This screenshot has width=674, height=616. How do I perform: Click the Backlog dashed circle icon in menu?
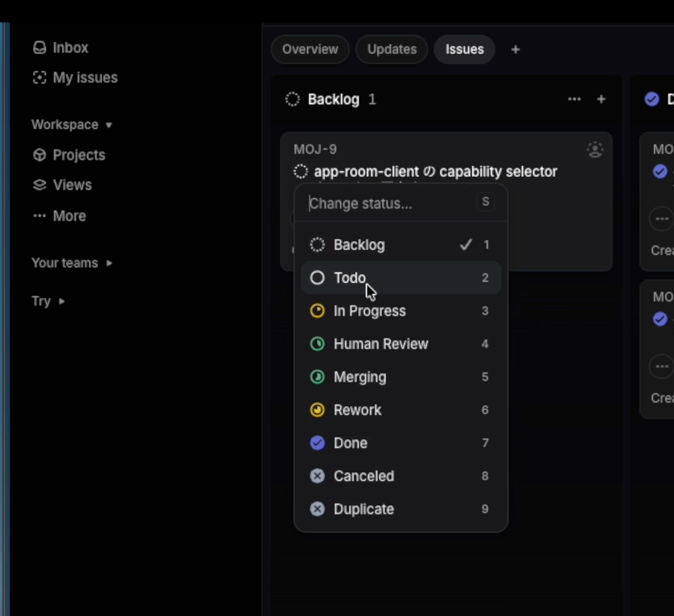point(317,245)
